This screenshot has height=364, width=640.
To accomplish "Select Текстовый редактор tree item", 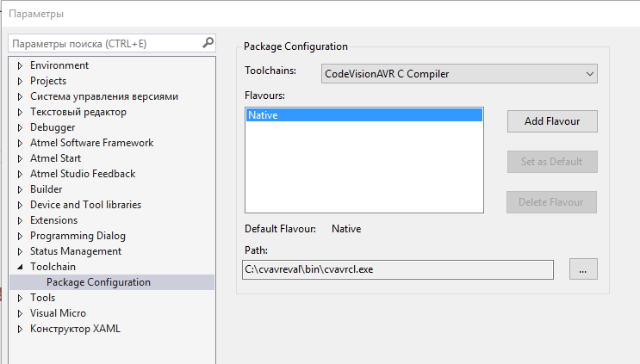I will point(78,112).
